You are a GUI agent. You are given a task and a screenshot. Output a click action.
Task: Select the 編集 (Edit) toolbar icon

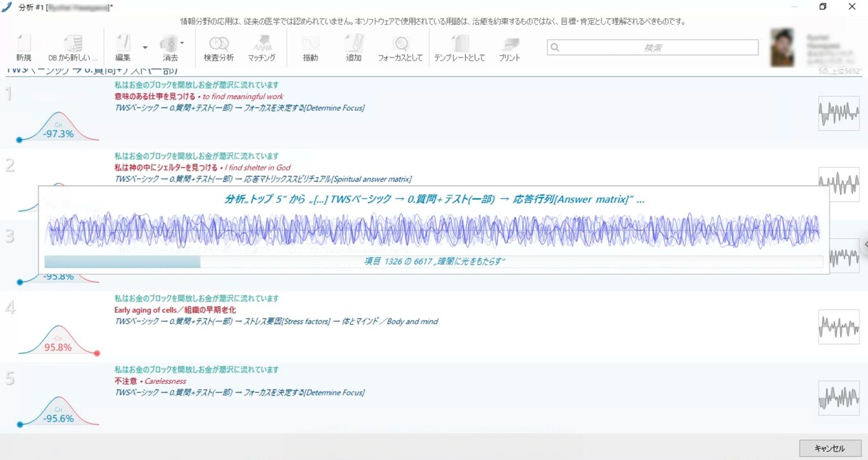coord(123,48)
